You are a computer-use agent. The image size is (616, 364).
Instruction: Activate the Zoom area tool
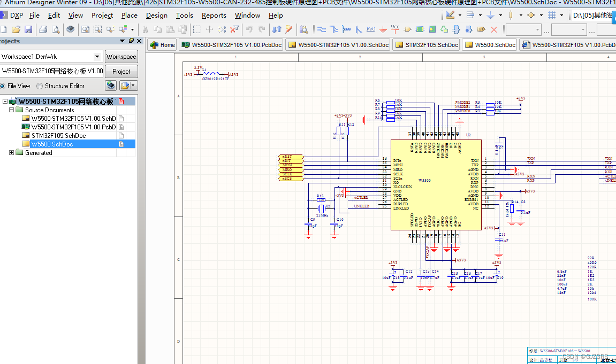[x=98, y=28]
